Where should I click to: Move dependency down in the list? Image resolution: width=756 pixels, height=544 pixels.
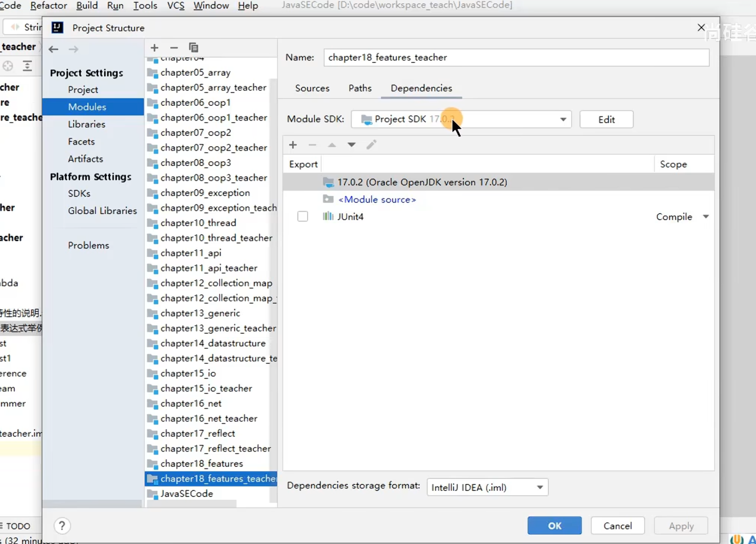click(x=352, y=144)
